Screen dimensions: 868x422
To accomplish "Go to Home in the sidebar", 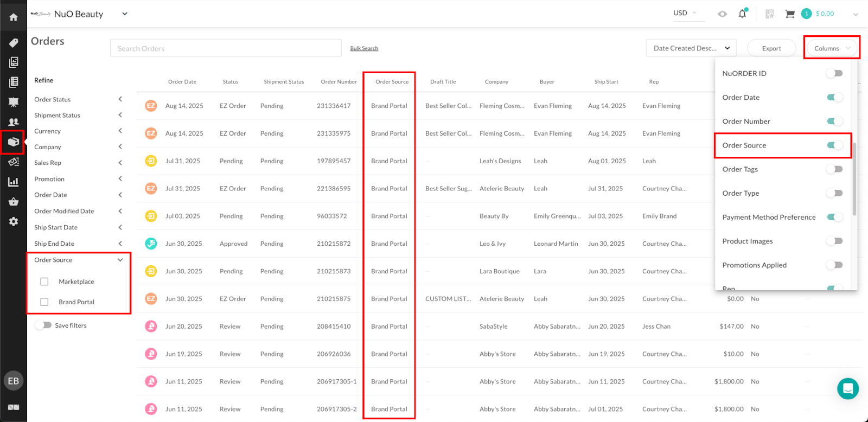I will 14,17.
